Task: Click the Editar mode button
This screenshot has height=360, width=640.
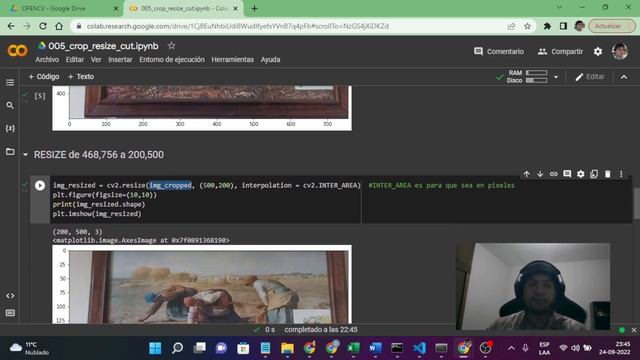Action: [590, 77]
